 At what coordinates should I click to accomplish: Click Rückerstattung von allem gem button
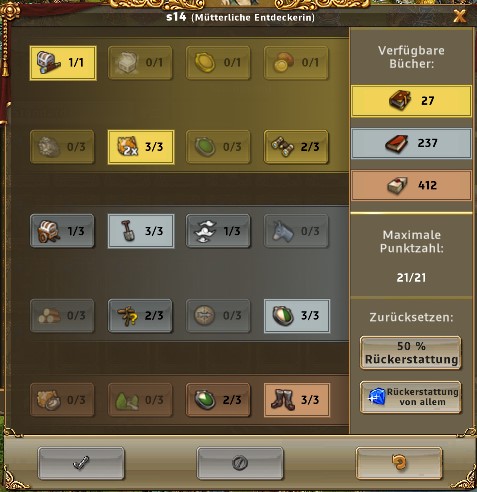[x=411, y=397]
